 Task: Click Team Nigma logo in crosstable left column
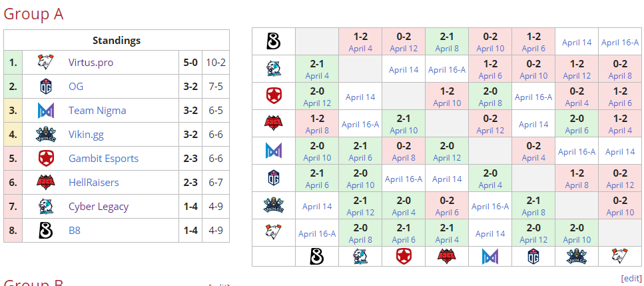(x=273, y=151)
